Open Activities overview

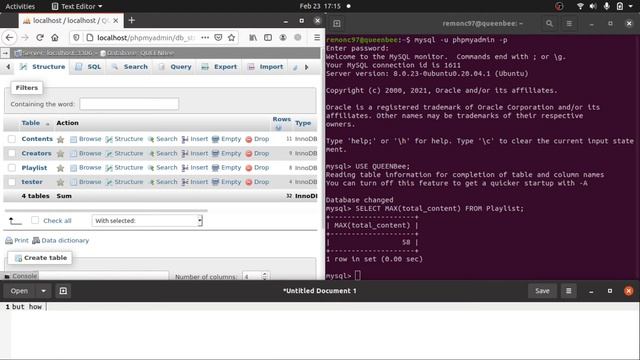coord(20,6)
